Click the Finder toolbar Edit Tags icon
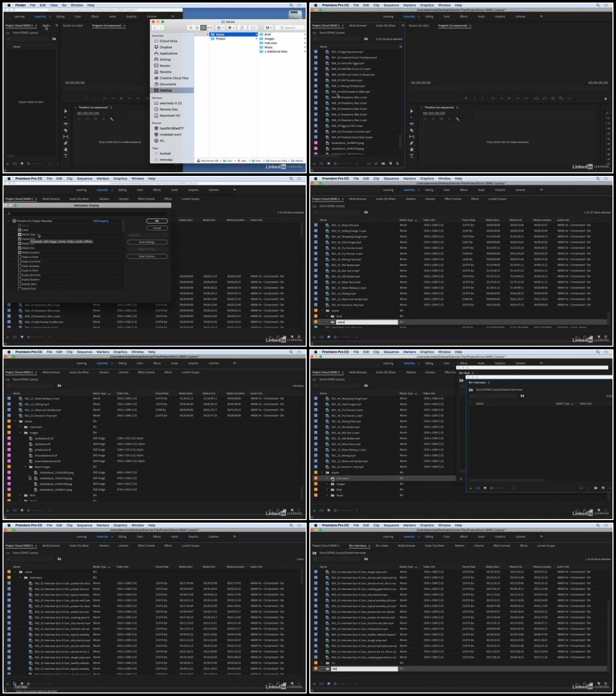The width and height of the screenshot is (616, 696). pyautogui.click(x=253, y=27)
